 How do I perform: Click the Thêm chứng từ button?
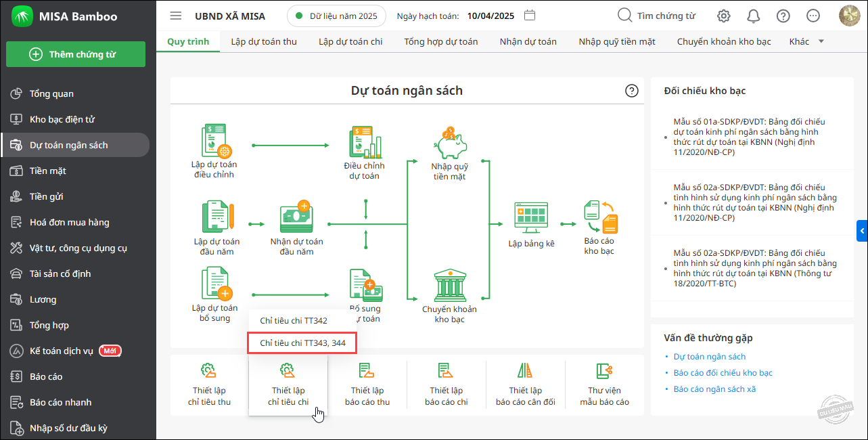point(76,54)
